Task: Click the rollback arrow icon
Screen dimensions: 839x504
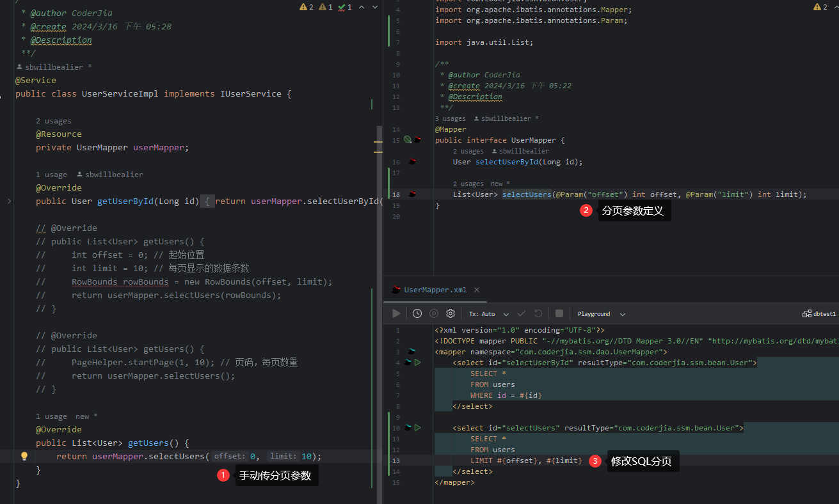Action: [x=538, y=313]
